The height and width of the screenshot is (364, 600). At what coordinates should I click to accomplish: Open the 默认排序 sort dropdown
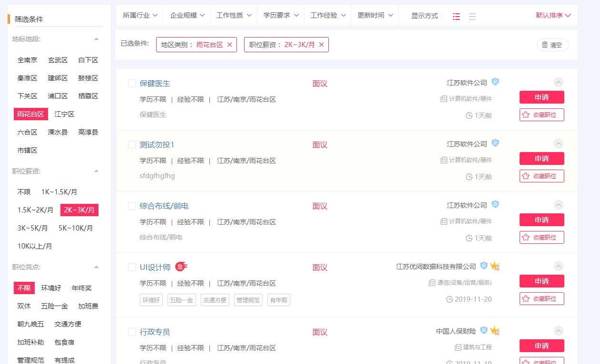553,15
